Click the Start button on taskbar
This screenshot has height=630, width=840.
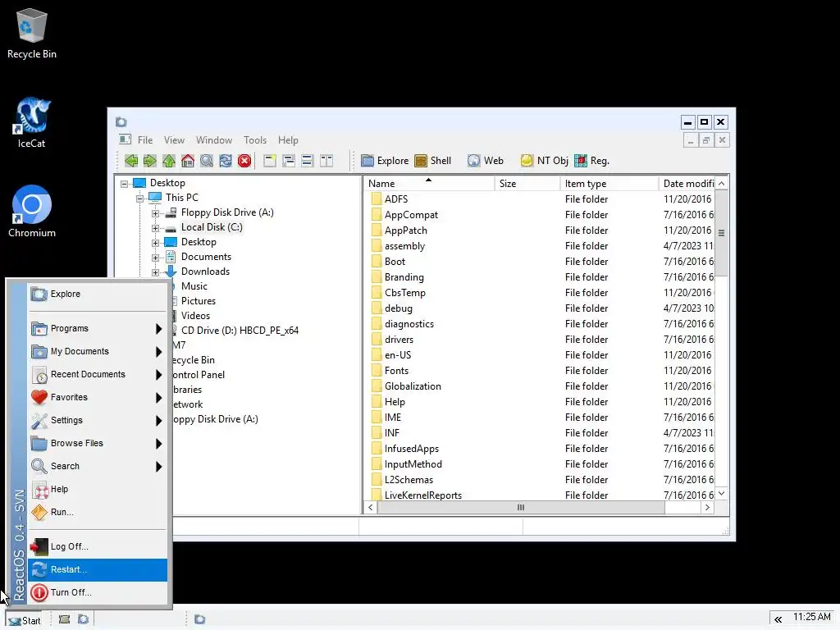[24, 620]
